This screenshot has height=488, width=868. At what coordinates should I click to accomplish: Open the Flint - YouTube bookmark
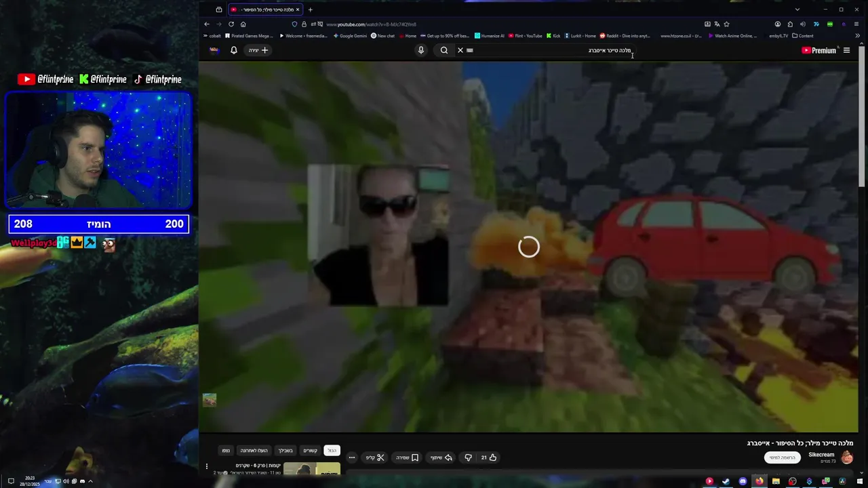(x=526, y=36)
